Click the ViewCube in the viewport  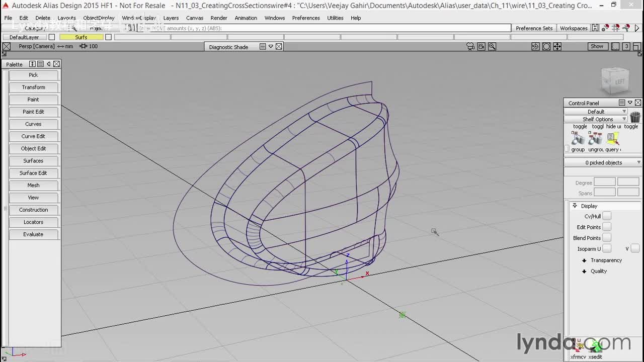(615, 81)
